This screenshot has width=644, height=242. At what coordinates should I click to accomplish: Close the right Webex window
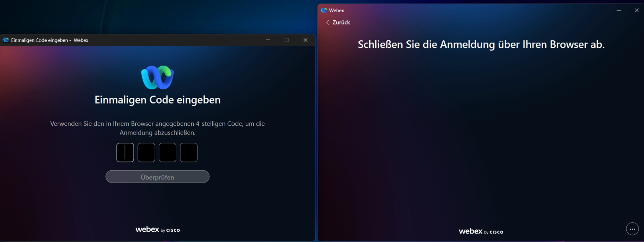coord(637,10)
